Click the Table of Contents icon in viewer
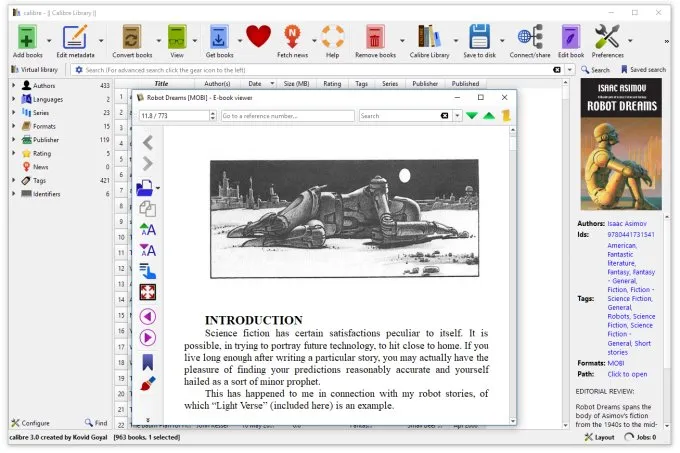This screenshot has width=680, height=453. click(x=147, y=271)
